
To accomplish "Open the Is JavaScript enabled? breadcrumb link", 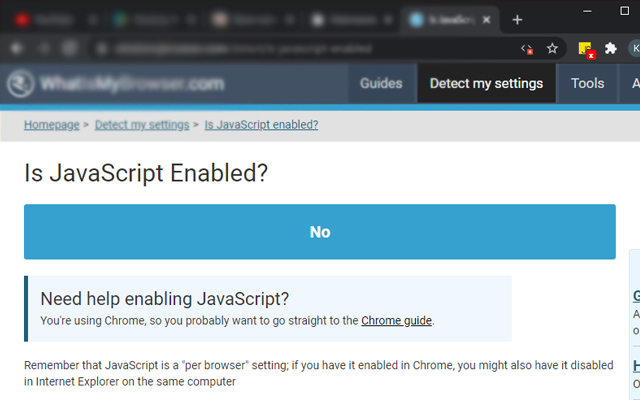I will click(261, 125).
